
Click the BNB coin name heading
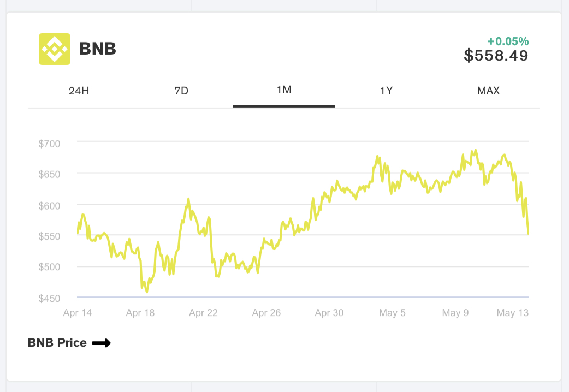98,49
